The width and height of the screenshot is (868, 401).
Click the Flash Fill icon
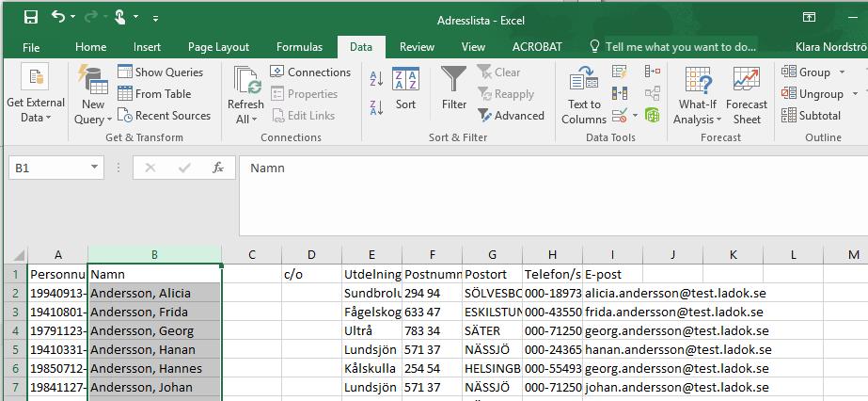point(620,72)
